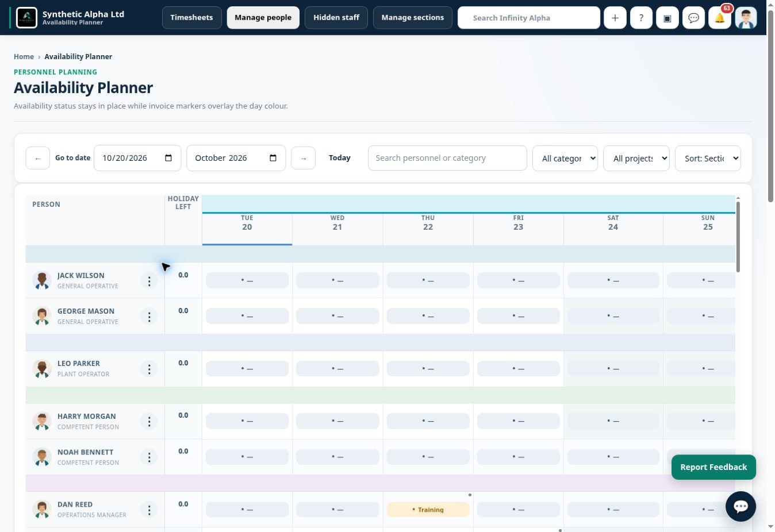Click the Synthetic Alpha logo icon
The height and width of the screenshot is (532, 775).
point(27,18)
